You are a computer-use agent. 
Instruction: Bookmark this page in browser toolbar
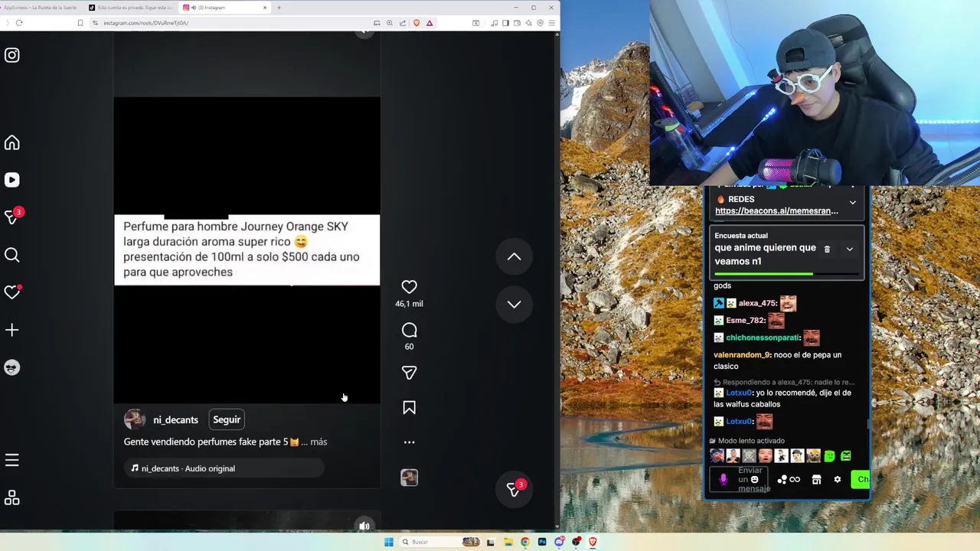pyautogui.click(x=80, y=23)
